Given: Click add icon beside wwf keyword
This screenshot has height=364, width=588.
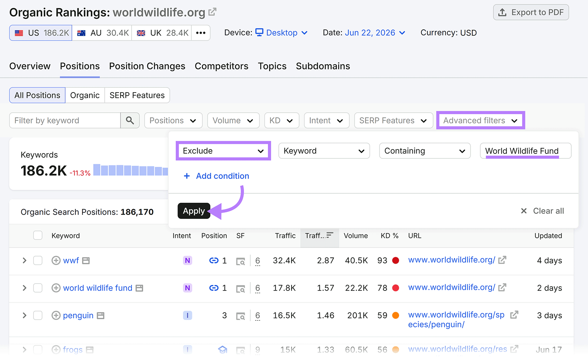Looking at the screenshot, I should click(56, 260).
